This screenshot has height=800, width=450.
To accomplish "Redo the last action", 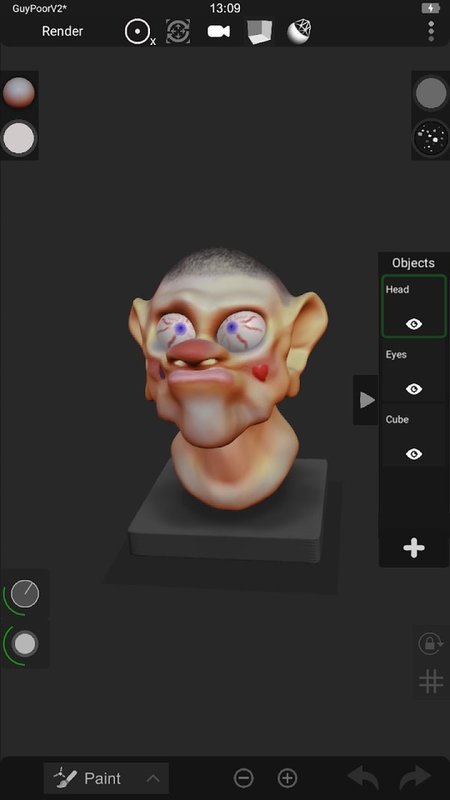I will 416,779.
